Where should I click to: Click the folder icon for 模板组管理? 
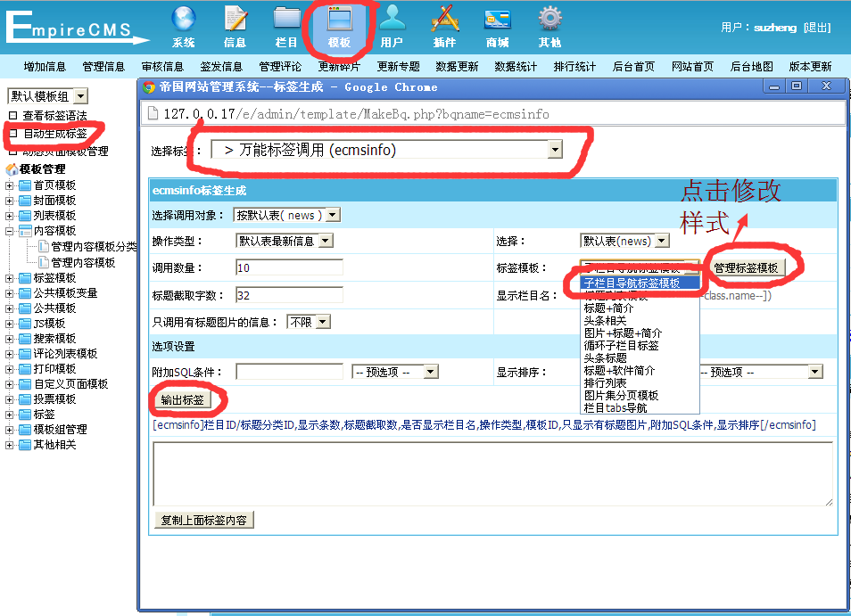pyautogui.click(x=25, y=430)
